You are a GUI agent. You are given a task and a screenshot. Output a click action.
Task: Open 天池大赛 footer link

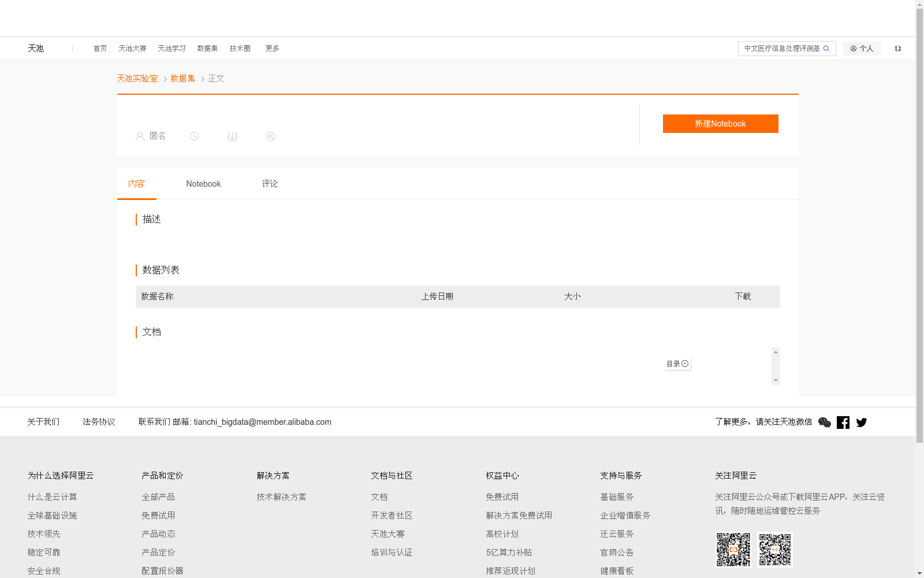pyautogui.click(x=388, y=534)
